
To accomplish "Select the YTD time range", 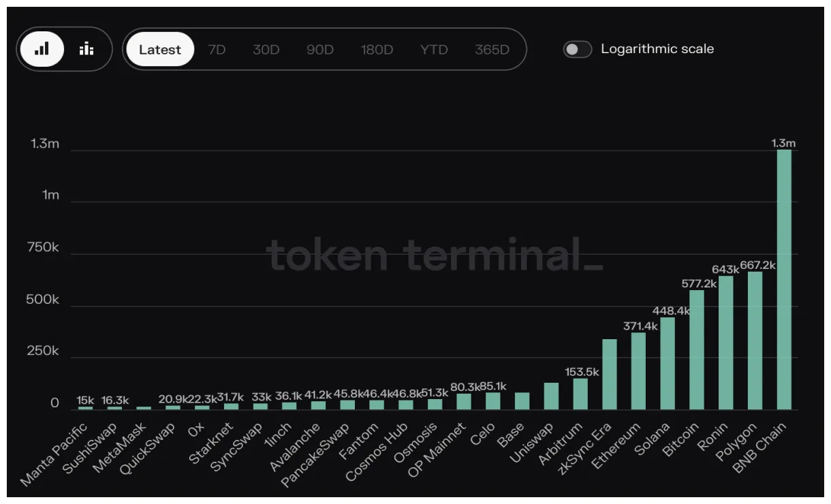I will coord(434,49).
